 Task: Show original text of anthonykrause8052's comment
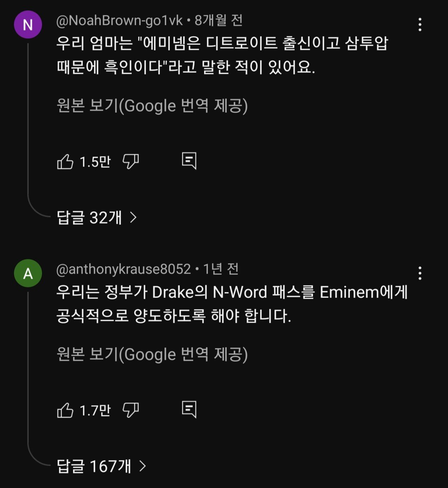pos(152,354)
